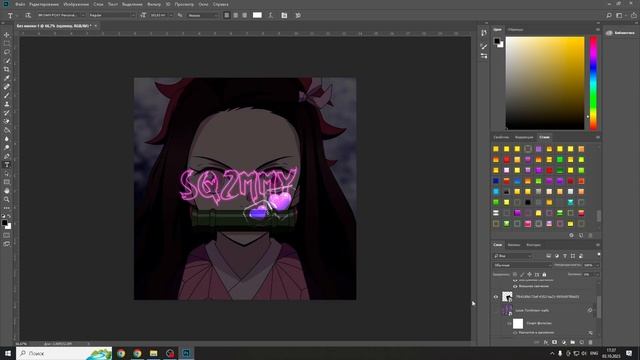Select the Move tool
The height and width of the screenshot is (360, 640).
click(x=7, y=35)
